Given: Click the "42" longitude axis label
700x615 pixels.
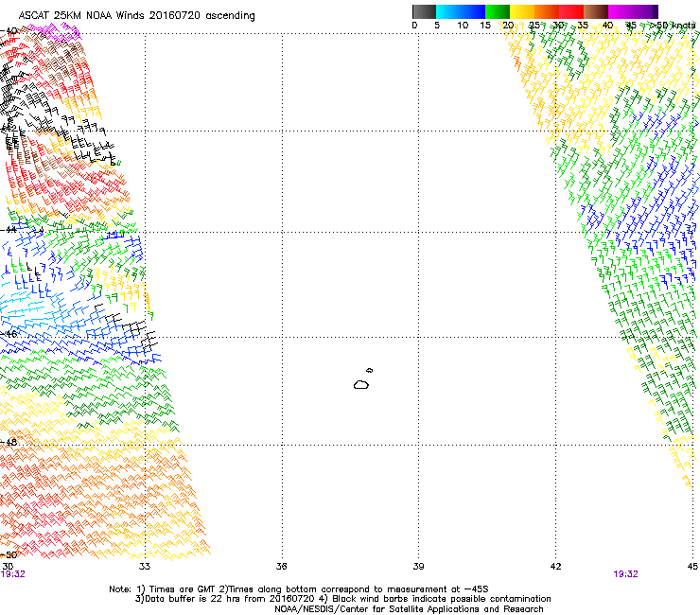Looking at the screenshot, I should (x=555, y=567).
